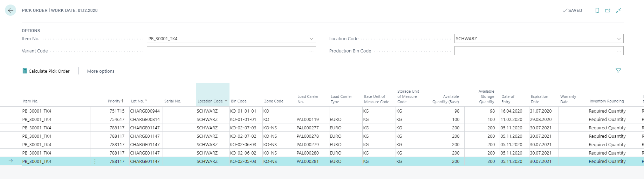
Task: Click the Load Carrier Type column header
Action: (x=341, y=99)
